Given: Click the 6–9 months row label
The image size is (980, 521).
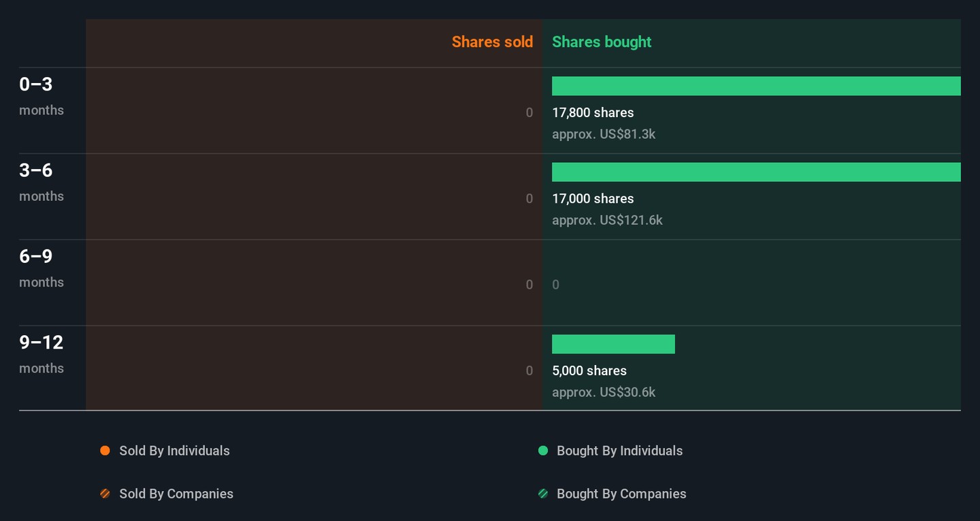Looking at the screenshot, I should [x=41, y=268].
